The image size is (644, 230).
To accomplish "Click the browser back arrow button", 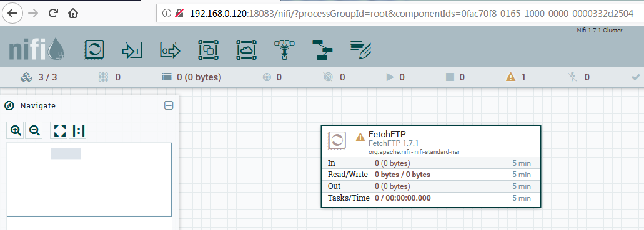I will coord(12,13).
